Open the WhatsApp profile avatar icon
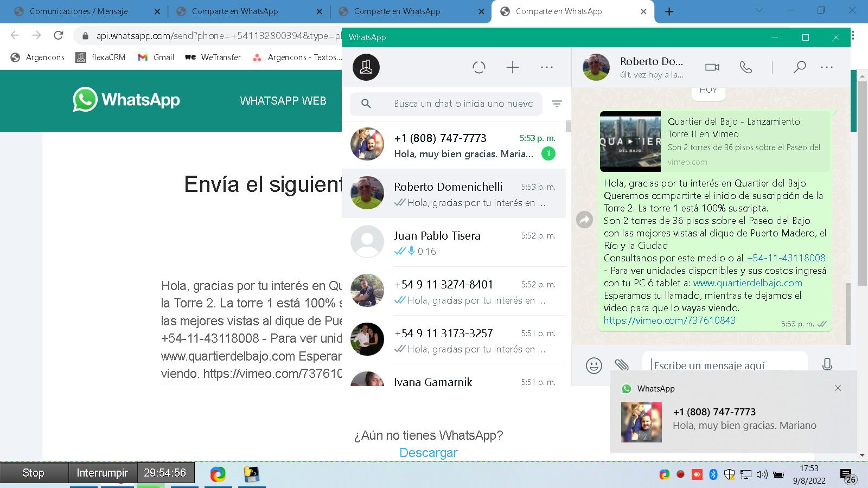The image size is (868, 488). click(x=366, y=67)
